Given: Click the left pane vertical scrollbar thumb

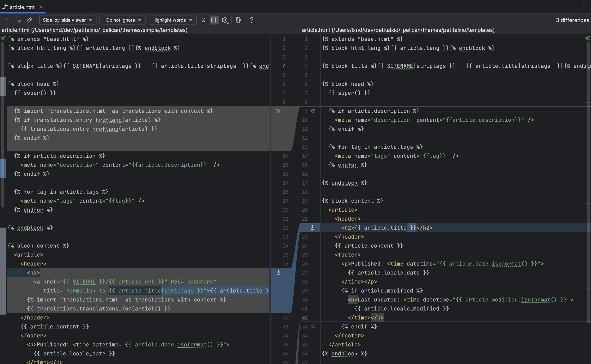Looking at the screenshot, I should 3,124.
